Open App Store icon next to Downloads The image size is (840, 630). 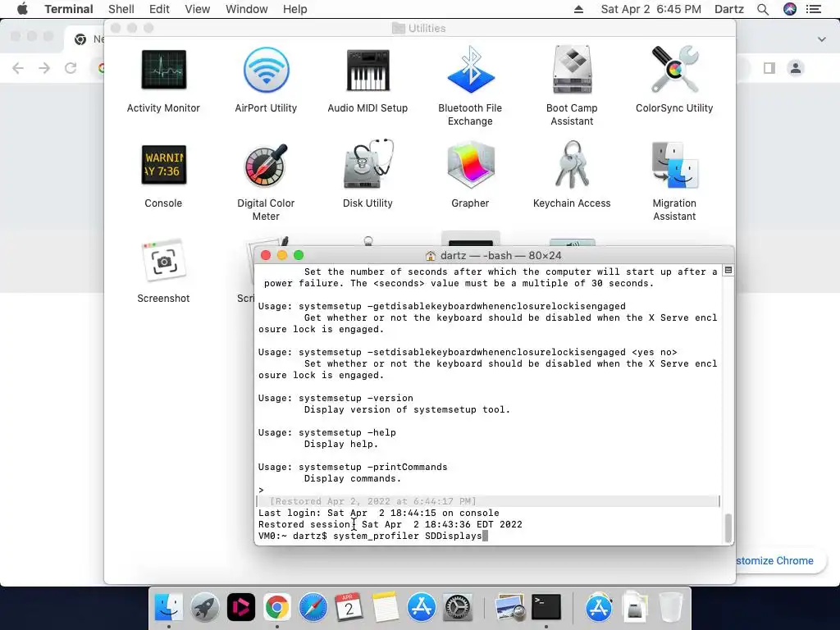point(598,607)
